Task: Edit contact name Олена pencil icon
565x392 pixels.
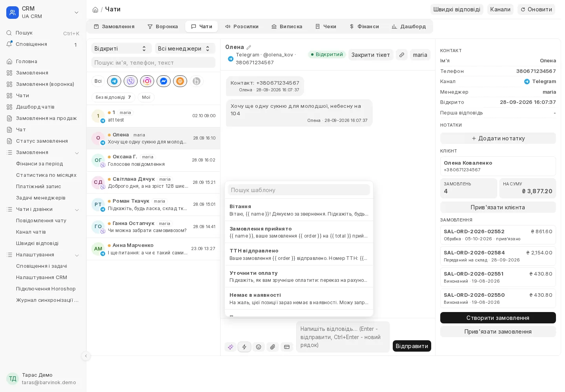Action: click(249, 47)
